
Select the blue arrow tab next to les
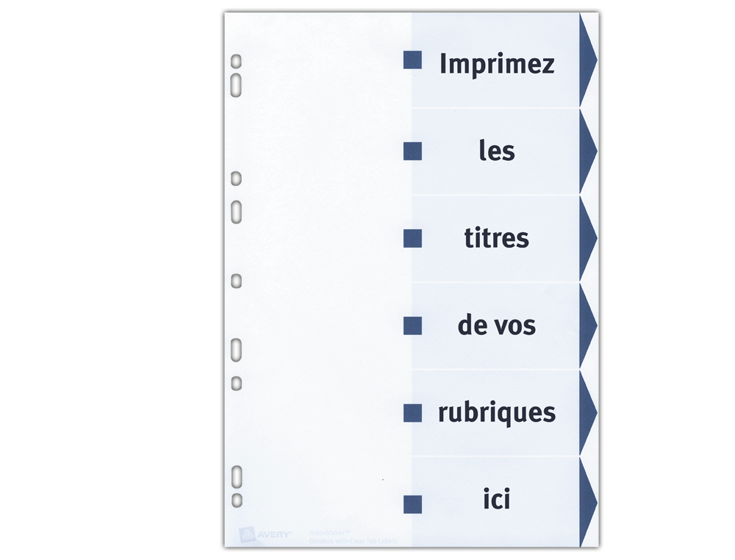[588, 151]
